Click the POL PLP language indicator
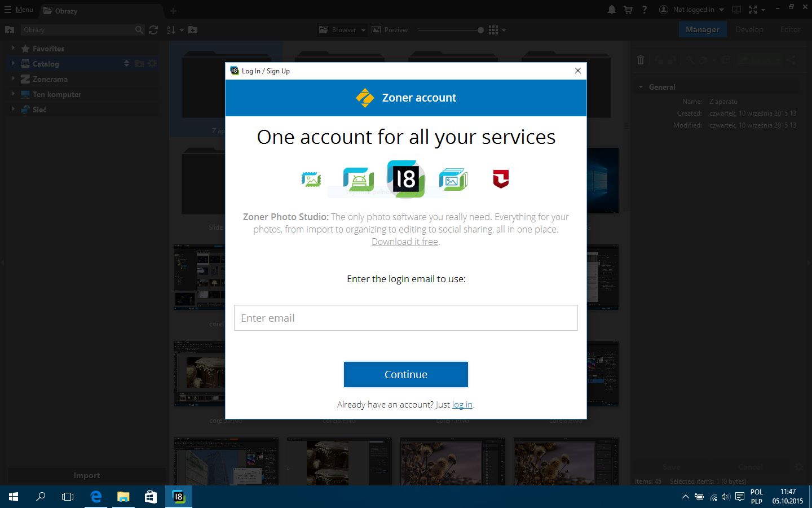This screenshot has width=812, height=508. (757, 497)
